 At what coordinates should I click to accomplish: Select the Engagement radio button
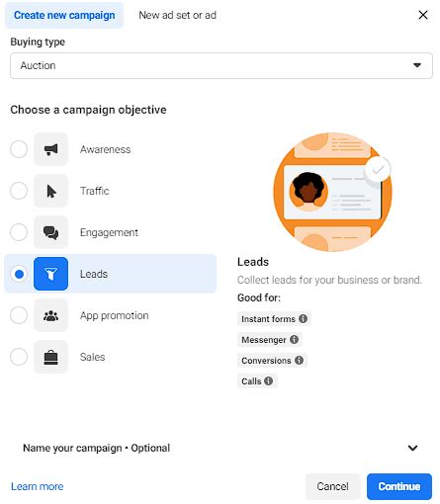coord(19,232)
